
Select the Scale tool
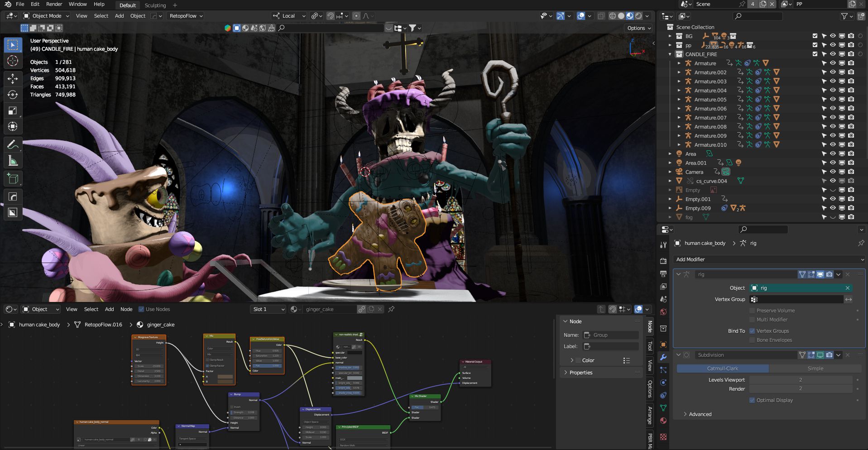point(13,111)
